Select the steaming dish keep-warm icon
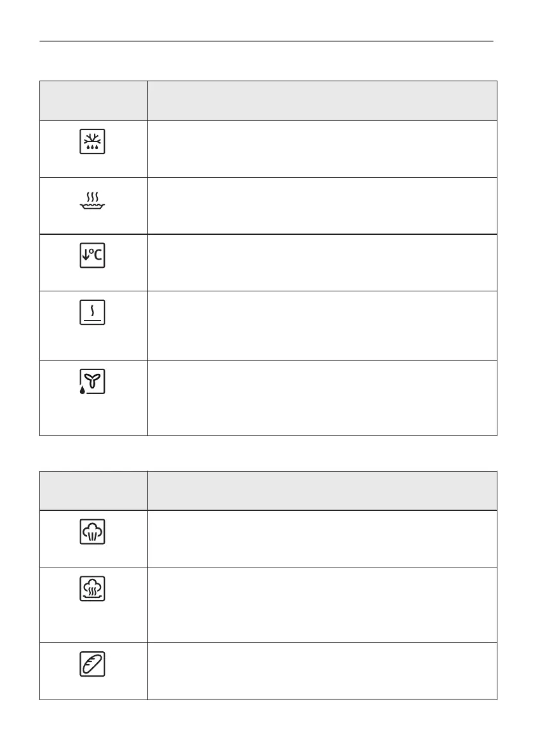Viewport: 533px width, 756px height. click(x=92, y=201)
